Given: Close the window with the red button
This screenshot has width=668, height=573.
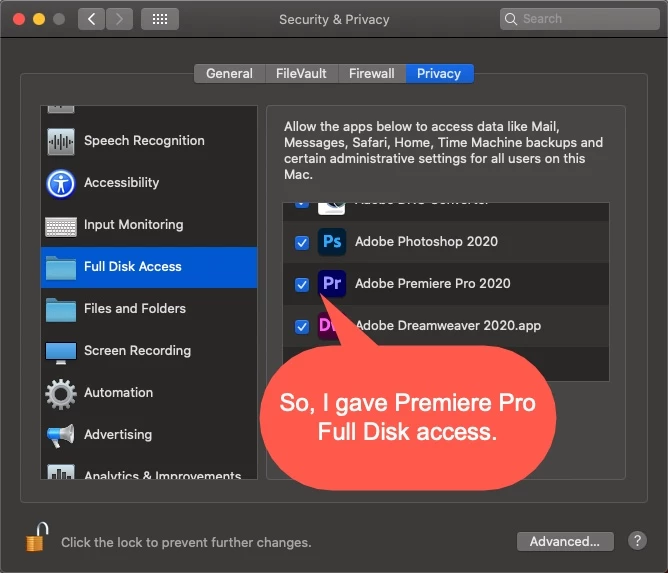Looking at the screenshot, I should click(x=19, y=19).
